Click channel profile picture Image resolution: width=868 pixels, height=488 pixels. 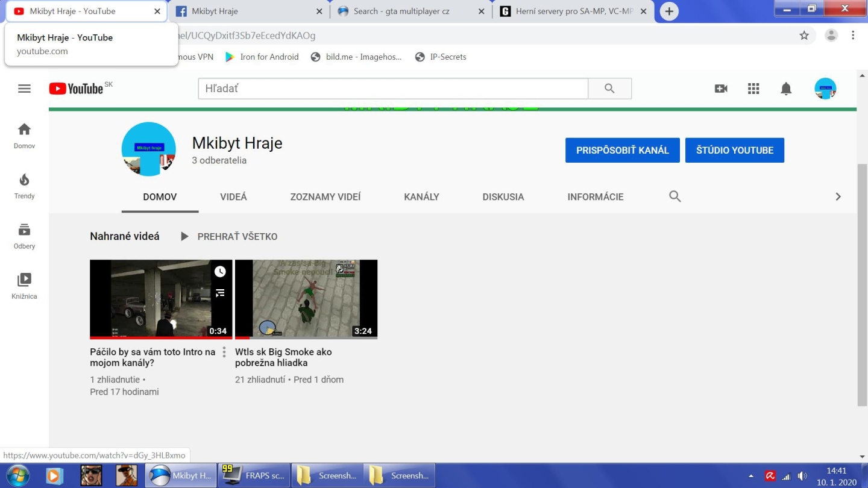tap(149, 149)
